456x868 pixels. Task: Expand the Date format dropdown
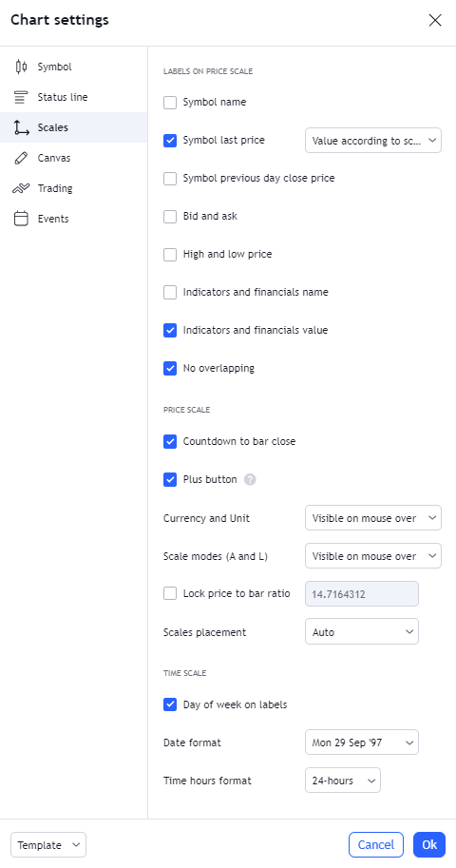tap(362, 743)
